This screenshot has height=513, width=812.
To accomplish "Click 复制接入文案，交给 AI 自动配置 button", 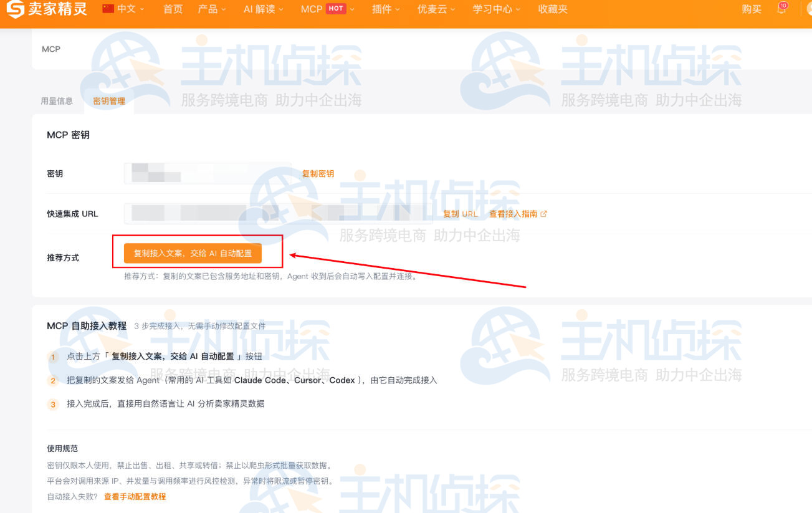I will [193, 253].
